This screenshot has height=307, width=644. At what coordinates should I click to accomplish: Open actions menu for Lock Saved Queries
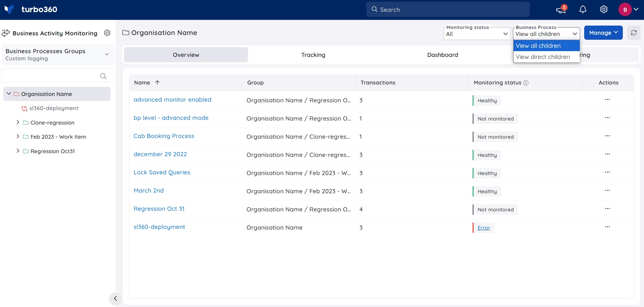[x=607, y=172]
